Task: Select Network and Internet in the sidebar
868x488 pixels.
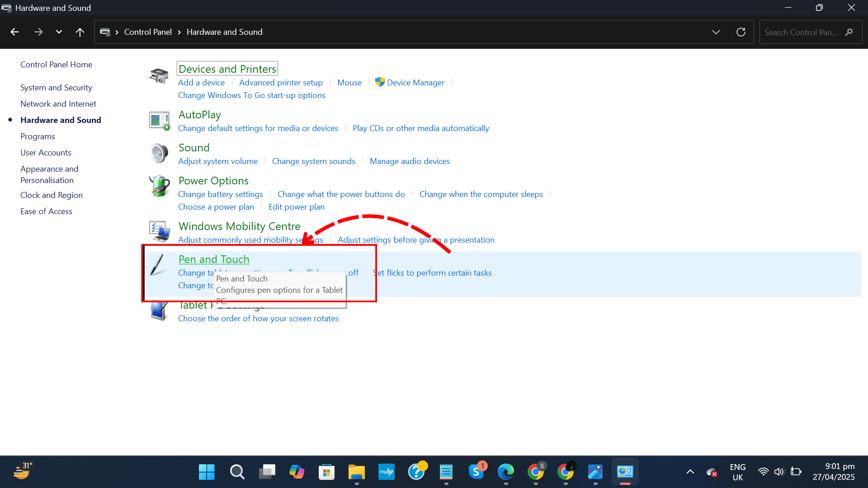Action: point(58,103)
